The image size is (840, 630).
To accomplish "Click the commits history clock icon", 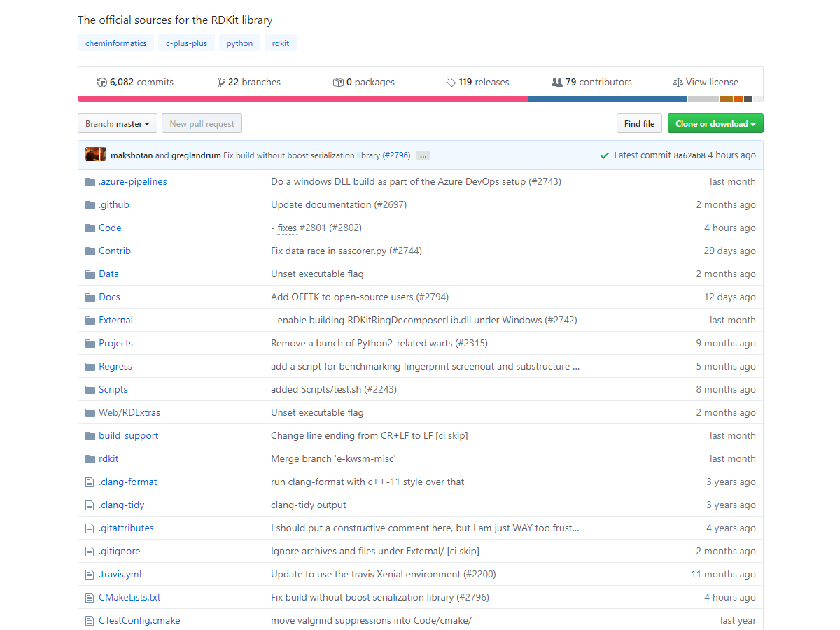I will [101, 83].
